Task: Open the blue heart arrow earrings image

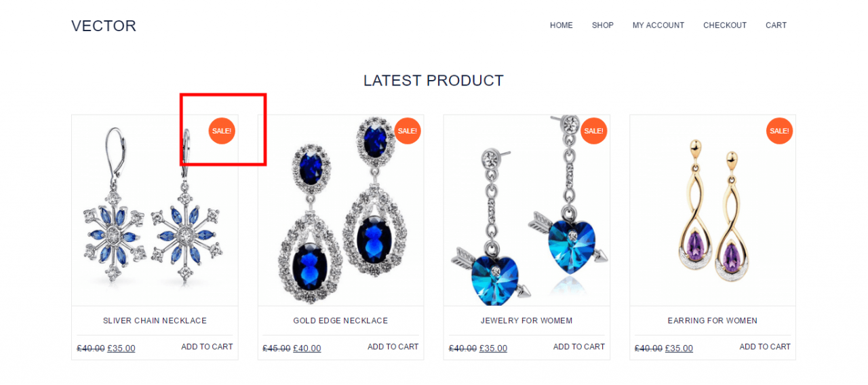Action: (x=527, y=210)
